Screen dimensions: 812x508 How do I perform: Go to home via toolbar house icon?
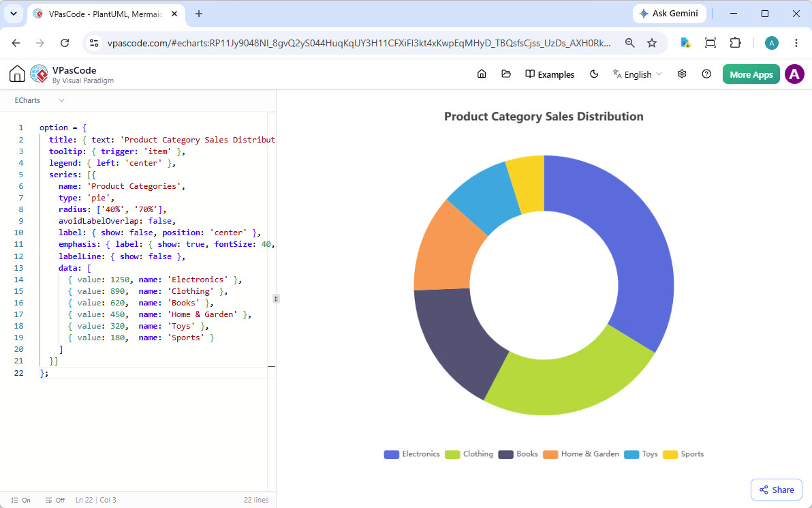coord(482,74)
